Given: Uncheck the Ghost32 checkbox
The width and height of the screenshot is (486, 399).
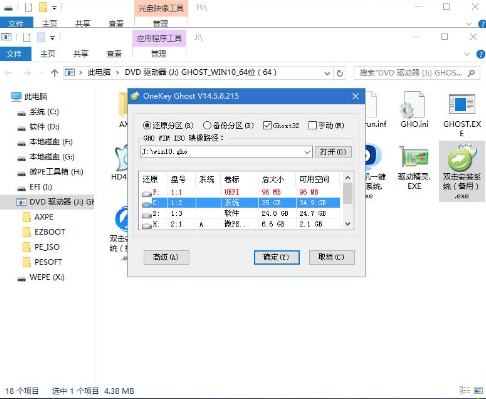Looking at the screenshot, I should click(x=267, y=125).
